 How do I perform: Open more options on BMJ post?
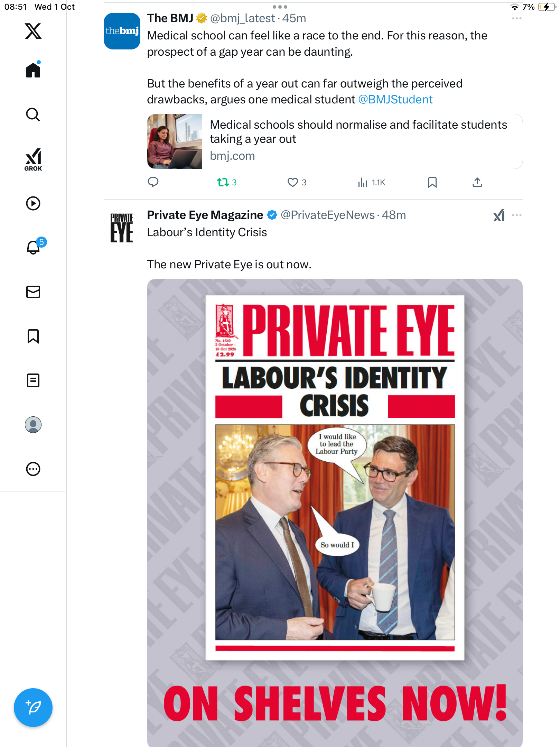[516, 18]
